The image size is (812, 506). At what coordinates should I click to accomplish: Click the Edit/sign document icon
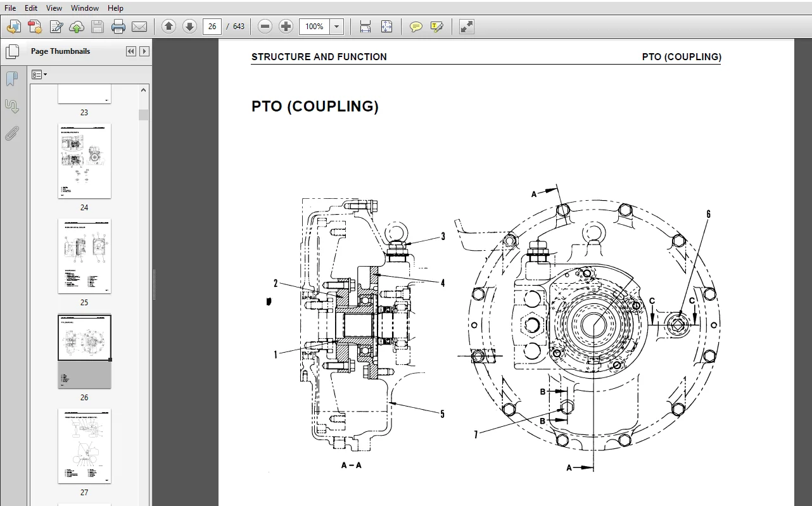(56, 27)
